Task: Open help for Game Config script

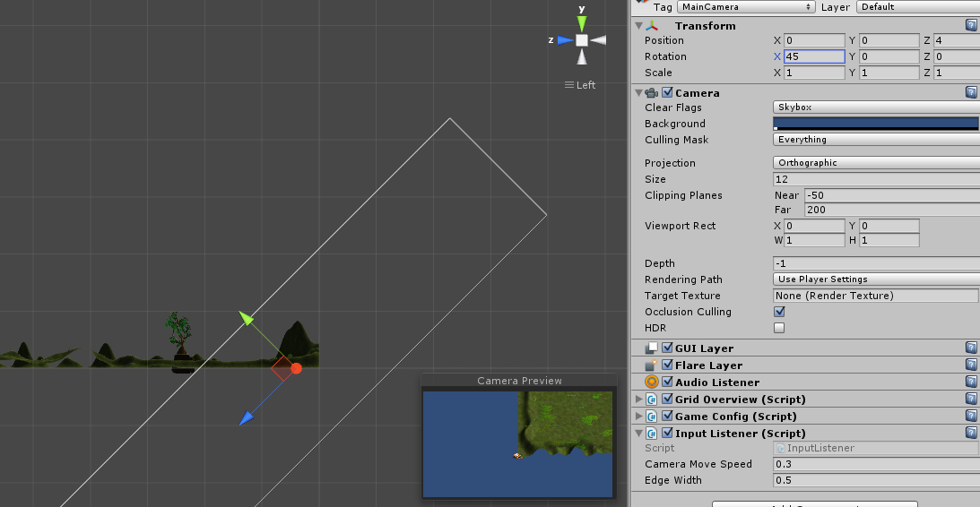Action: (971, 416)
